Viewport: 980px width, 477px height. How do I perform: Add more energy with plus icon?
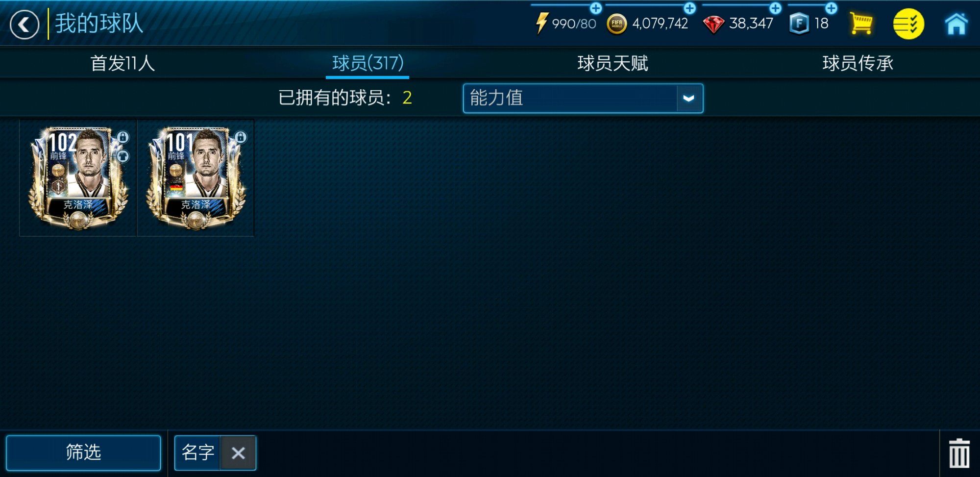(x=596, y=8)
